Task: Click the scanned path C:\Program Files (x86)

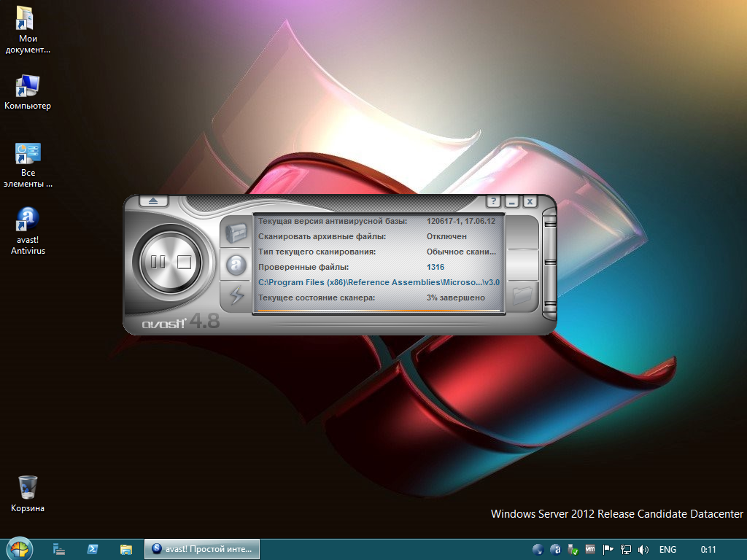Action: point(379,282)
